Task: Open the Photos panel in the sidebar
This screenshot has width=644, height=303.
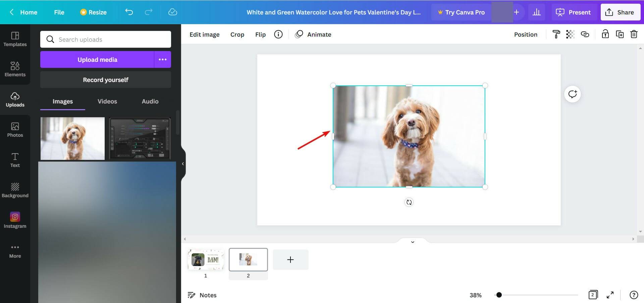Action: (x=15, y=130)
